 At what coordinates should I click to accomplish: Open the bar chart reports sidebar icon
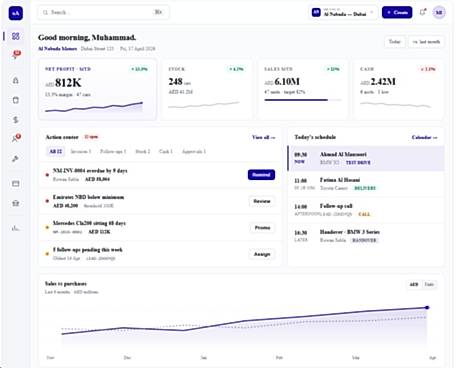[x=16, y=228]
